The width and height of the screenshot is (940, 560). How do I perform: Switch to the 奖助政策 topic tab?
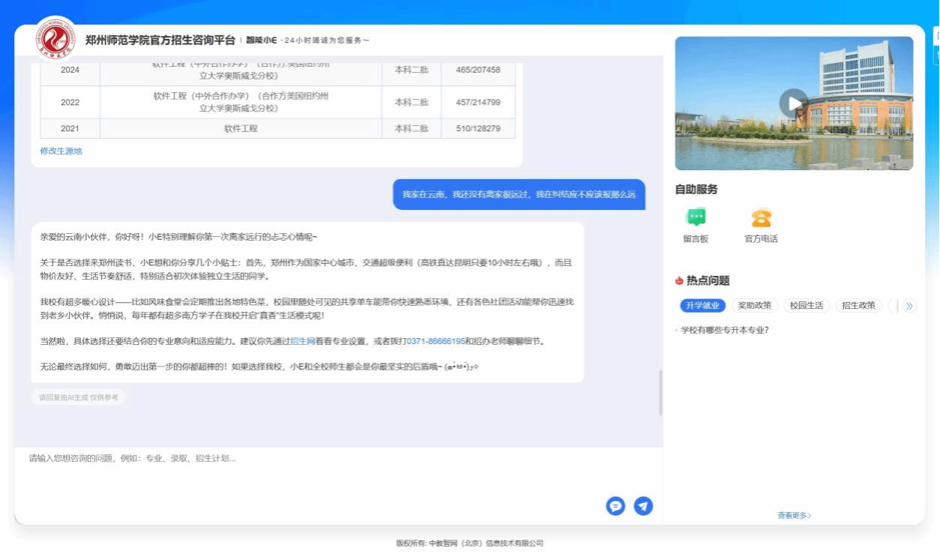[754, 305]
